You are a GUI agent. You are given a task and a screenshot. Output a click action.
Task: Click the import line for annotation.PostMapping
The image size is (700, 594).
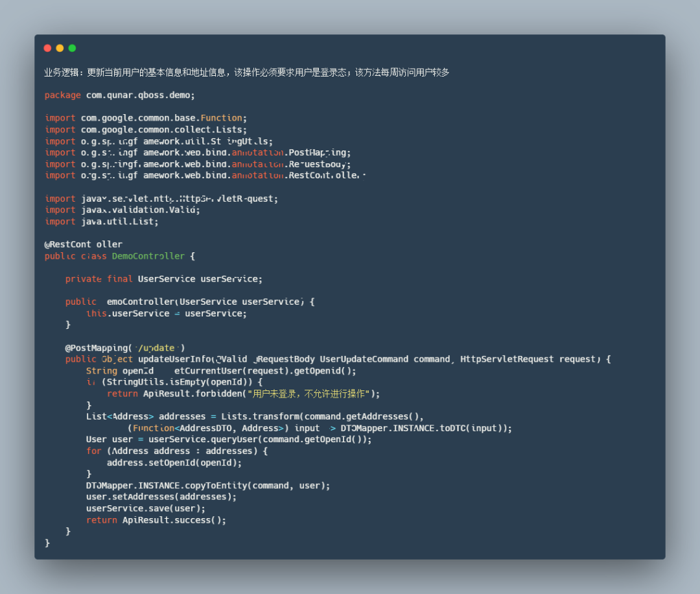click(198, 153)
